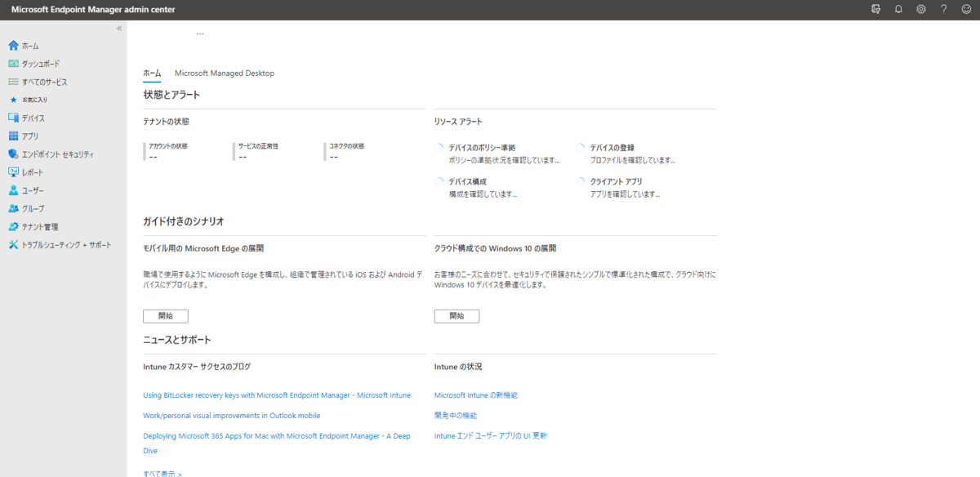Open the directory and subscription filter icon

click(876, 9)
